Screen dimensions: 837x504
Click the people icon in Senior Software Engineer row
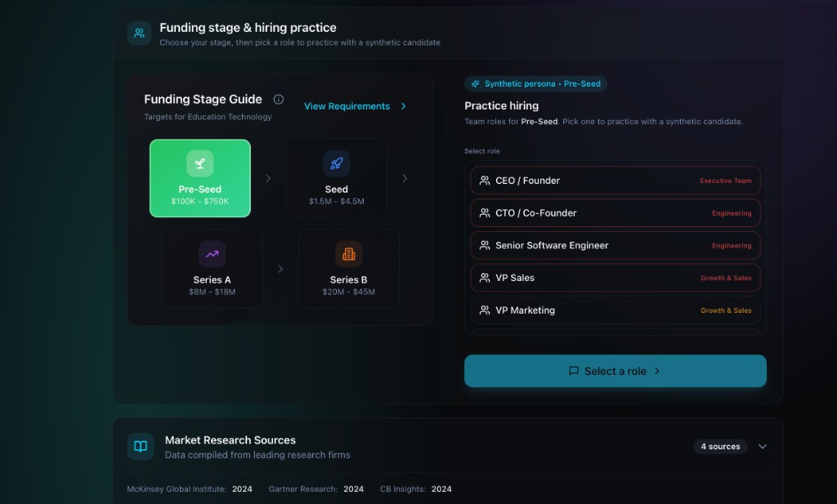pos(485,245)
